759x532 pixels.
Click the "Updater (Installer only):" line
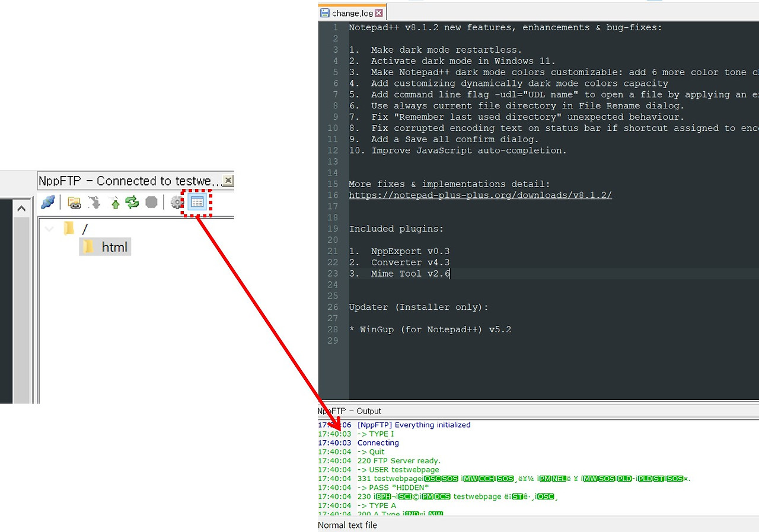pyautogui.click(x=419, y=307)
